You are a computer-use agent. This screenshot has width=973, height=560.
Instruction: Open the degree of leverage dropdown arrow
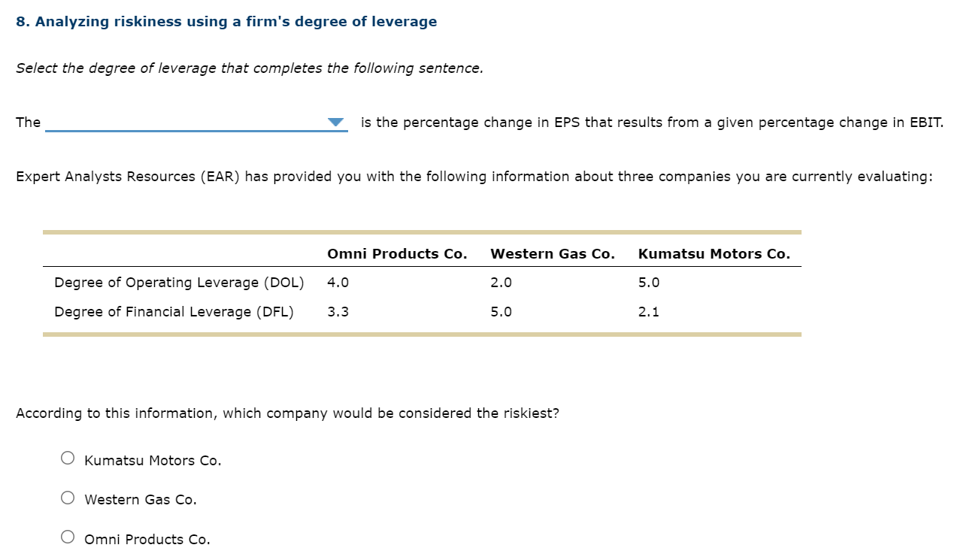click(336, 123)
